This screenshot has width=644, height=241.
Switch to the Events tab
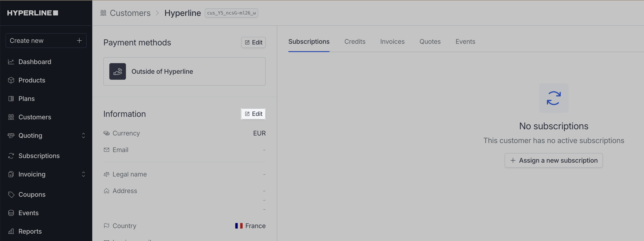[x=465, y=41]
